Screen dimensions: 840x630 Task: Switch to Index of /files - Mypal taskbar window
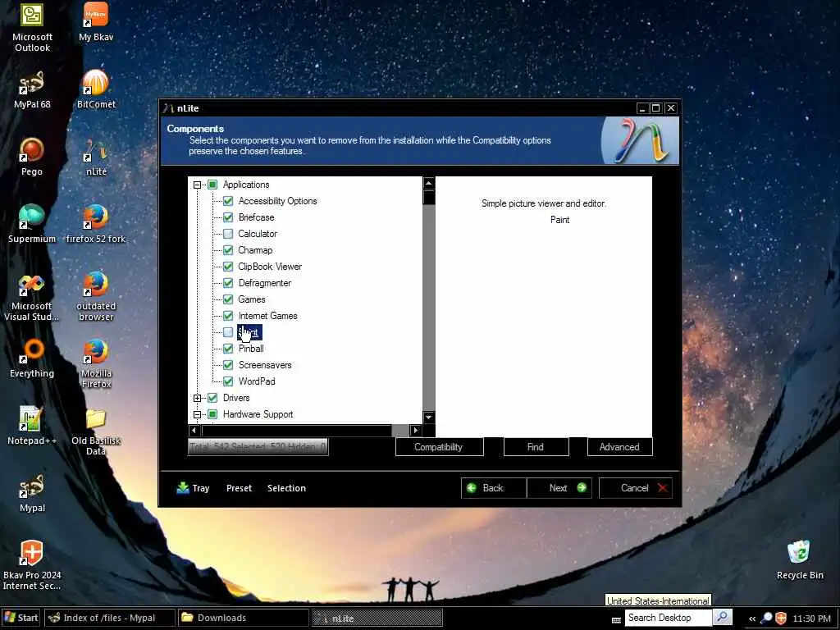(109, 618)
